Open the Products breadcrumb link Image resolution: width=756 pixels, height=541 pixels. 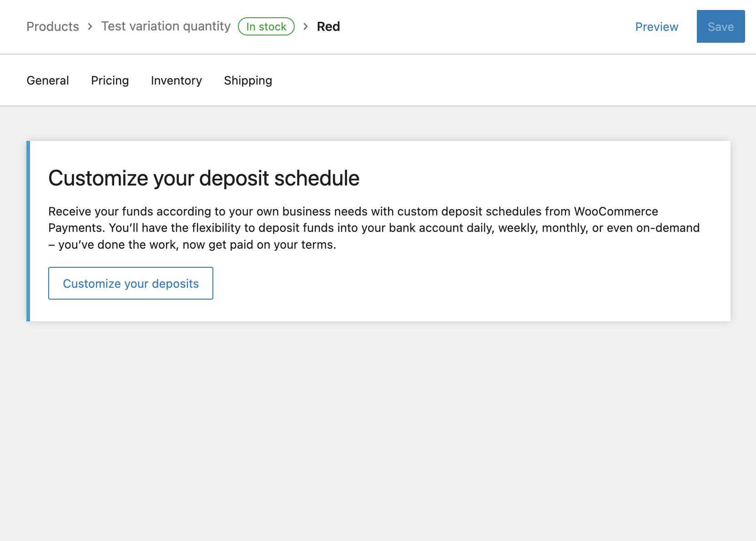click(52, 26)
